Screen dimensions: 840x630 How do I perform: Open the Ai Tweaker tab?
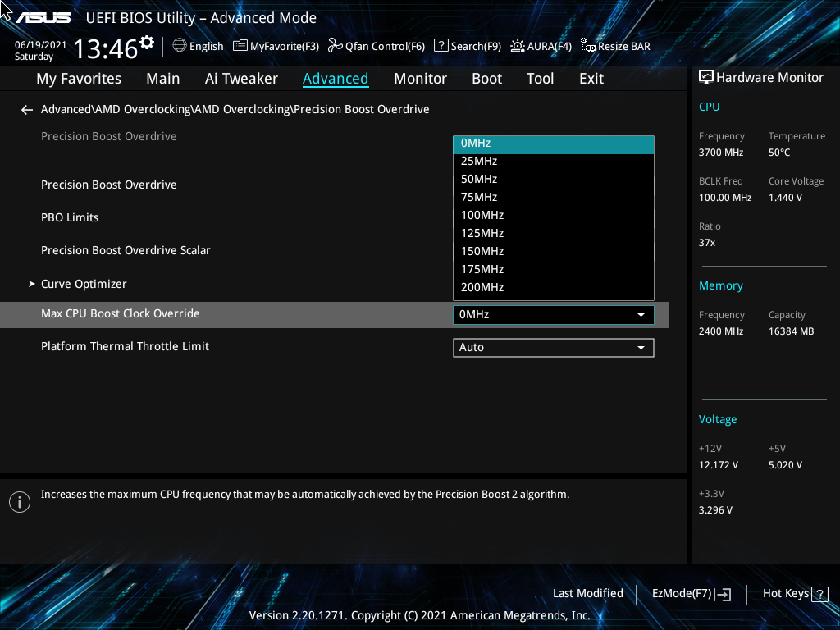241,79
